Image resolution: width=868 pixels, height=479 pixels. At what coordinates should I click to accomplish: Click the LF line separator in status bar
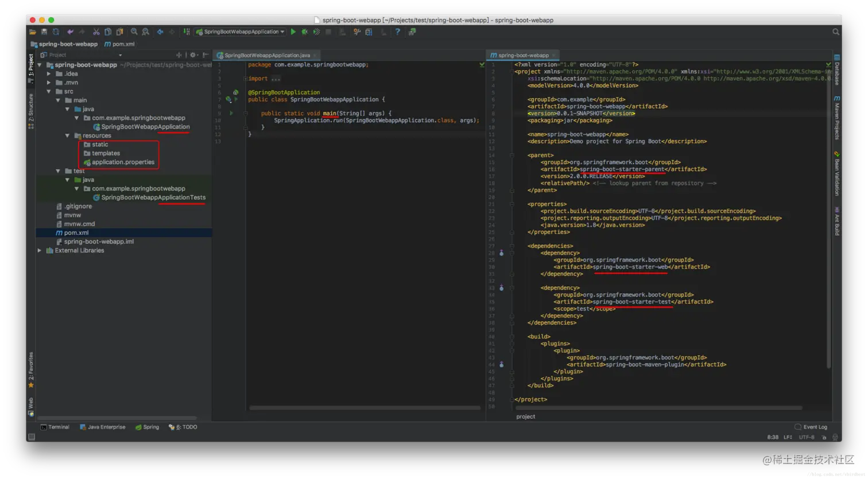(x=788, y=438)
